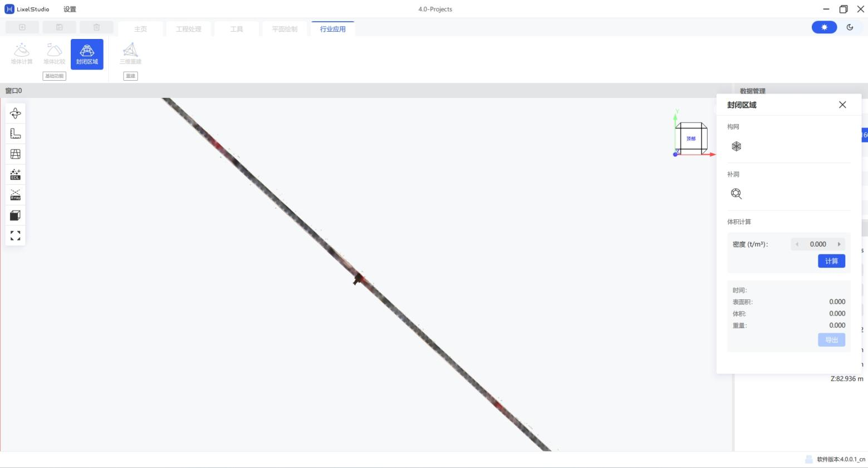Select the 封闭区域 tool in ribbon
Screen dimensions: 868x468
click(87, 54)
